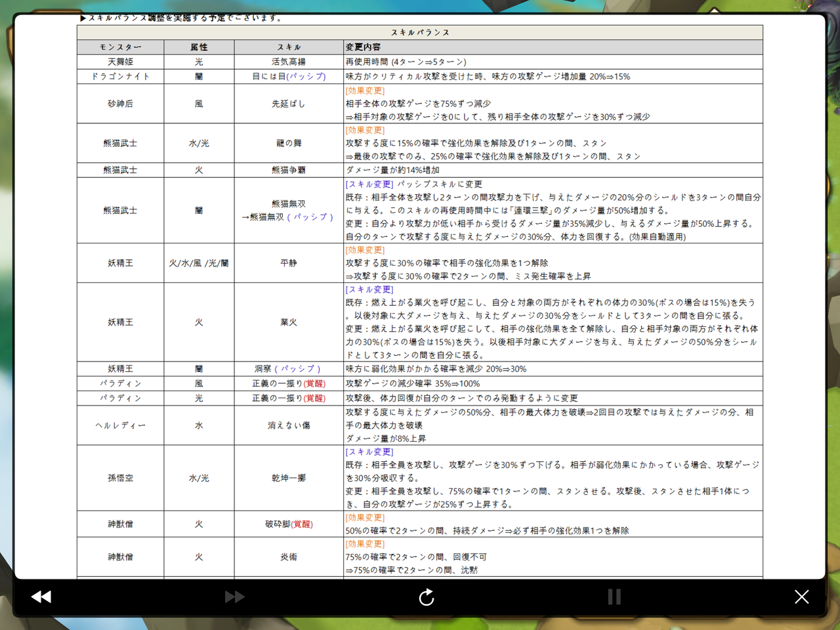Select the 熊猫無双 skill cell
This screenshot has height=630, width=840.
[289, 210]
